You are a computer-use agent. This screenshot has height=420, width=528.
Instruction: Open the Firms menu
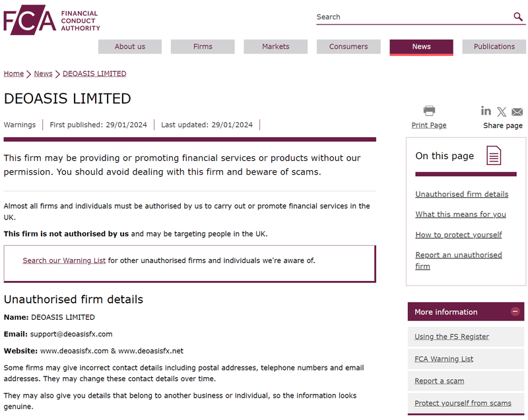203,46
